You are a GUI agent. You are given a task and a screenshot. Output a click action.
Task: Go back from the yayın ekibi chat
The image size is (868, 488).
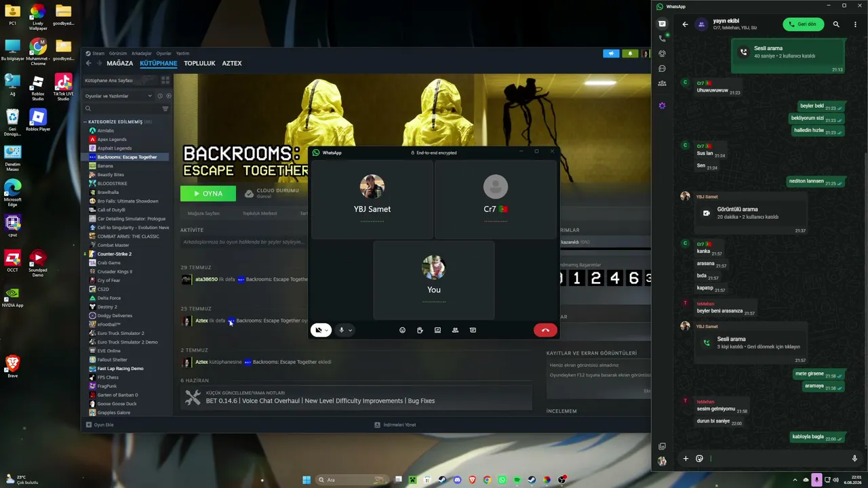click(x=685, y=24)
